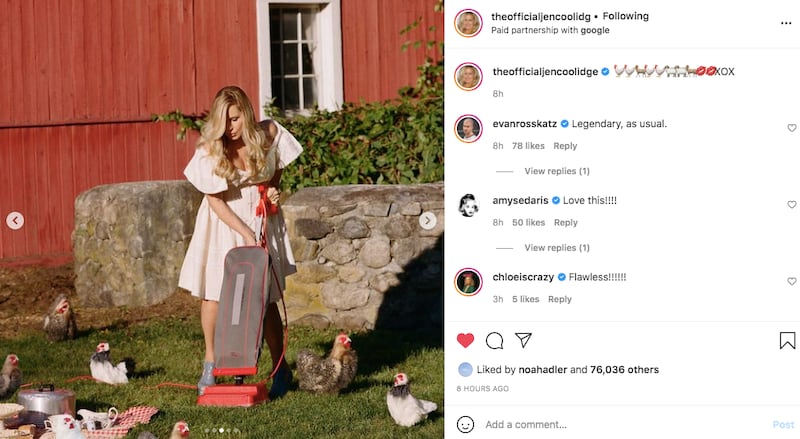Like amysedaris's comment with the heart
Image resolution: width=800 pixels, height=439 pixels.
click(x=791, y=205)
